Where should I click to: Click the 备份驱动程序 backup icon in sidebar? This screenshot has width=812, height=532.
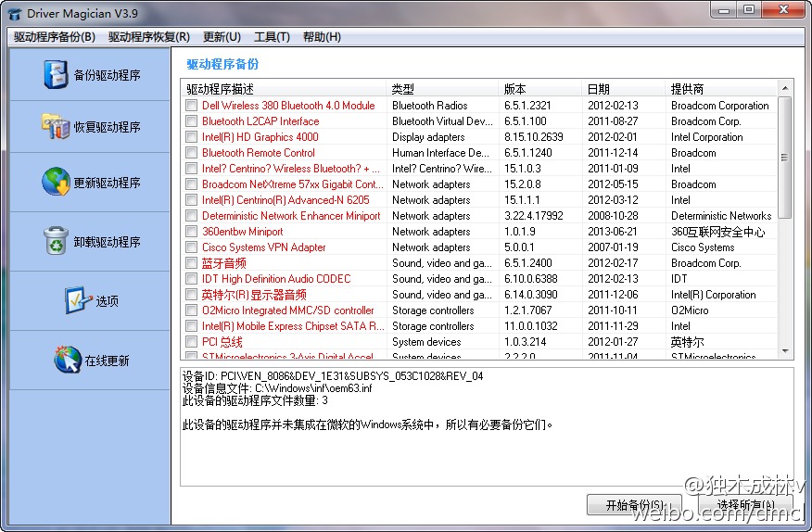(56, 74)
